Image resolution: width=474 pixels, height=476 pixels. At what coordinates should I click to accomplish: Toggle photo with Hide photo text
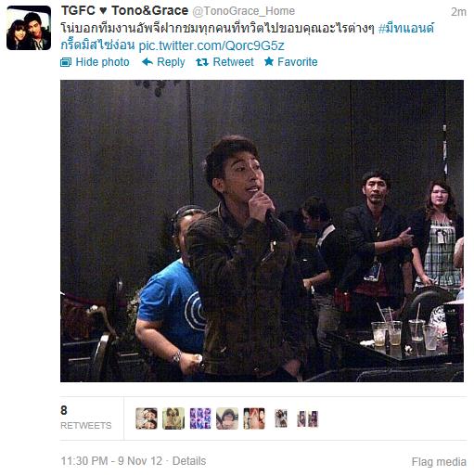click(102, 62)
